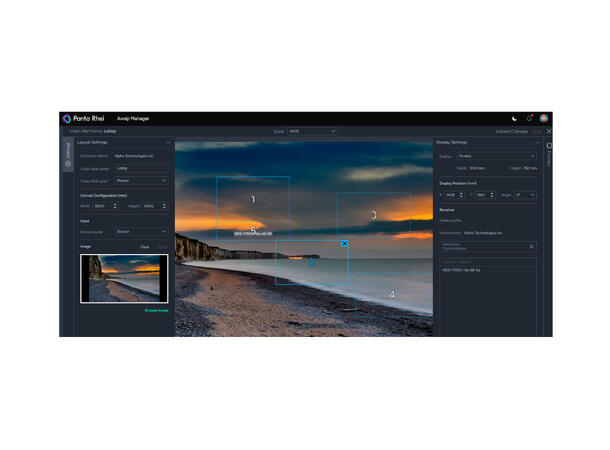Clear the receiver selection field X icon

pos(531,246)
